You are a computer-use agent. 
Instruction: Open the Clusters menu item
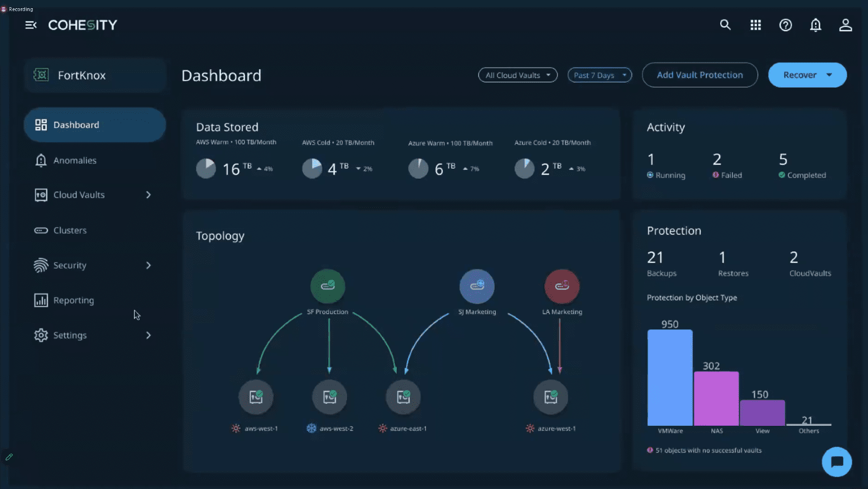[x=94, y=230]
